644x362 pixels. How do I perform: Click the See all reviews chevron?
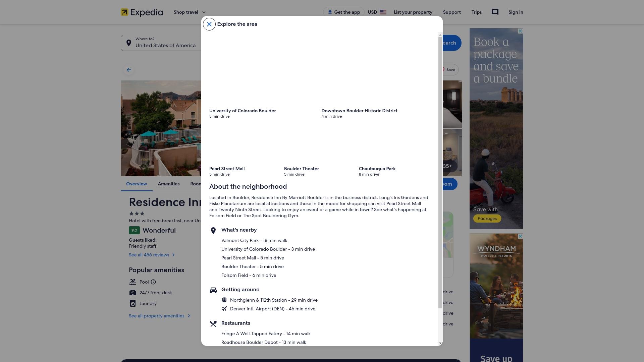(173, 255)
